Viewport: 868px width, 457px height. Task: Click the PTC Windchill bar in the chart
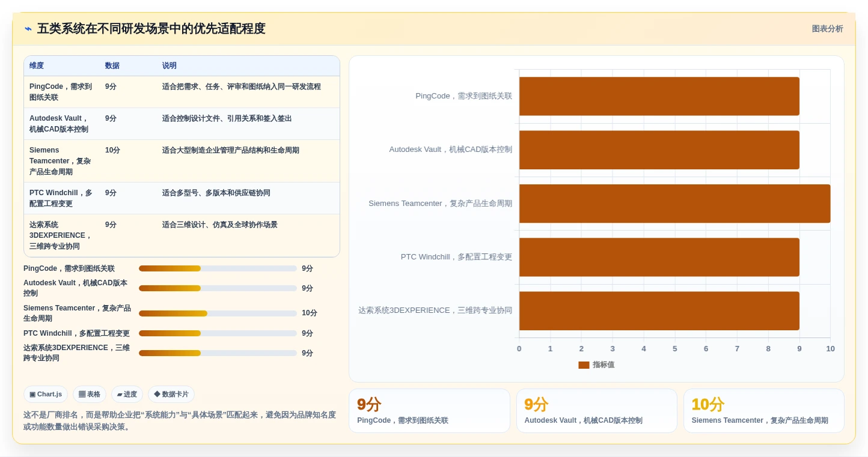coord(659,257)
